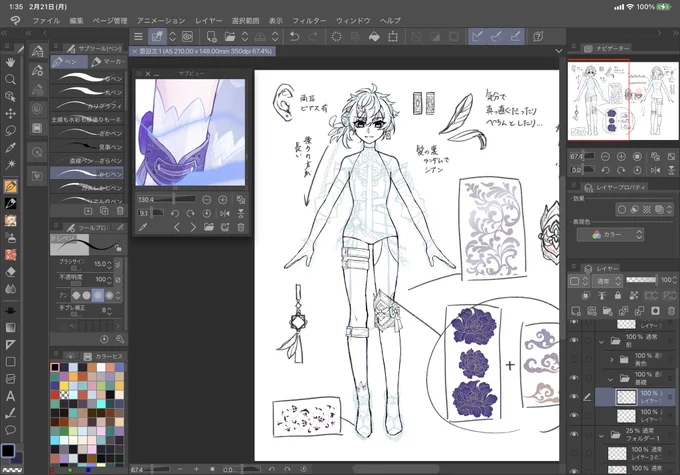
Task: Show the hidden レイヤー3 layer
Action: click(x=574, y=453)
